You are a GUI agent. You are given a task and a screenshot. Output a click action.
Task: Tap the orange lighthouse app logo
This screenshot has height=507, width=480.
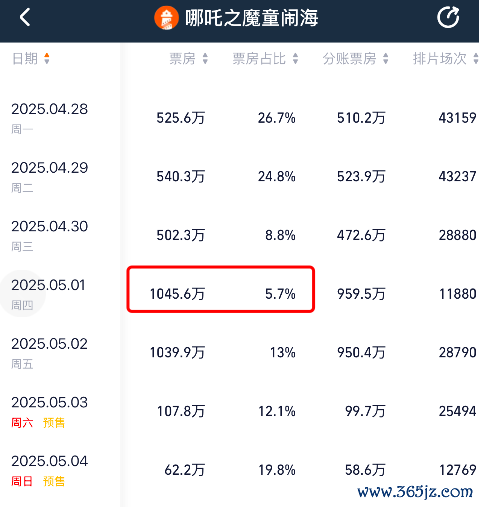click(166, 18)
